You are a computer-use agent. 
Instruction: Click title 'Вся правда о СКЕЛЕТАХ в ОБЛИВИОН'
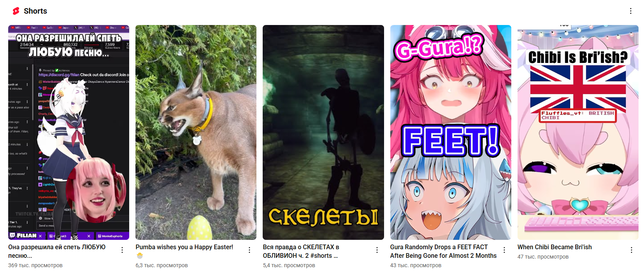(x=301, y=251)
